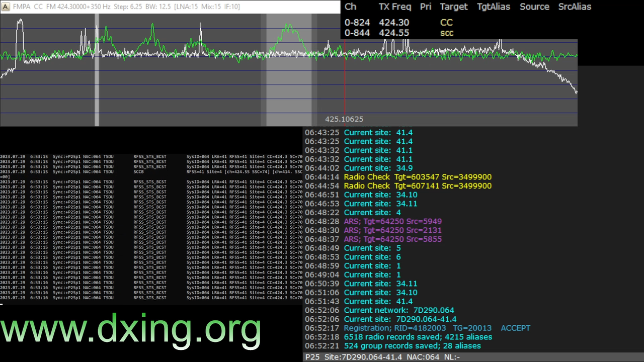Image resolution: width=644 pixels, height=362 pixels.
Task: Click the 06:46:51 Current site 34.10 entry
Action: [361, 195]
